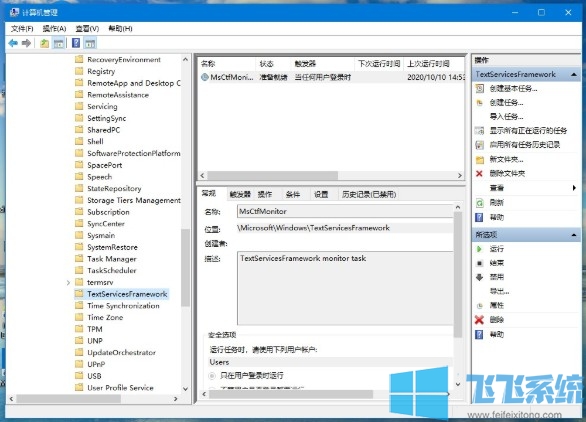Click 导出... action link
The image size is (586, 422).
[500, 291]
